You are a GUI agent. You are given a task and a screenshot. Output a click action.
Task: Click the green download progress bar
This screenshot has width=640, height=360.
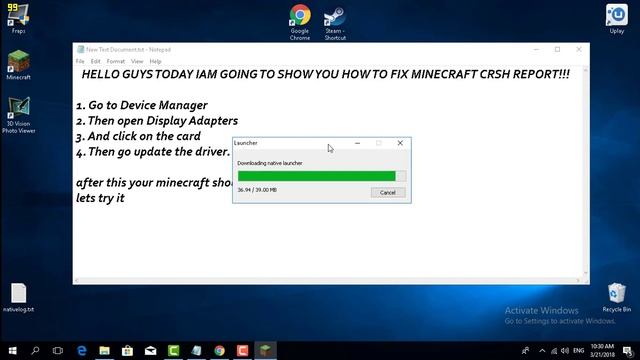point(322,176)
